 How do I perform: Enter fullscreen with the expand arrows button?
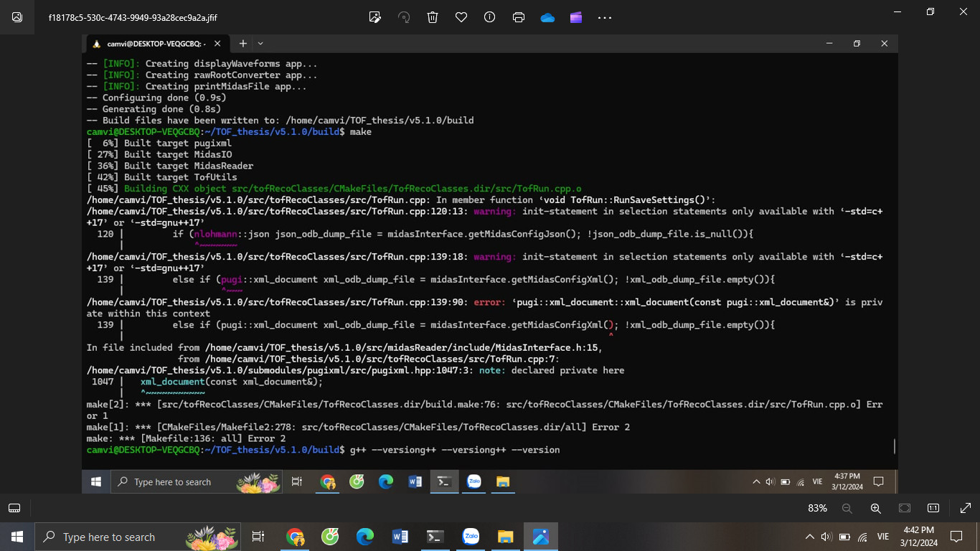966,508
